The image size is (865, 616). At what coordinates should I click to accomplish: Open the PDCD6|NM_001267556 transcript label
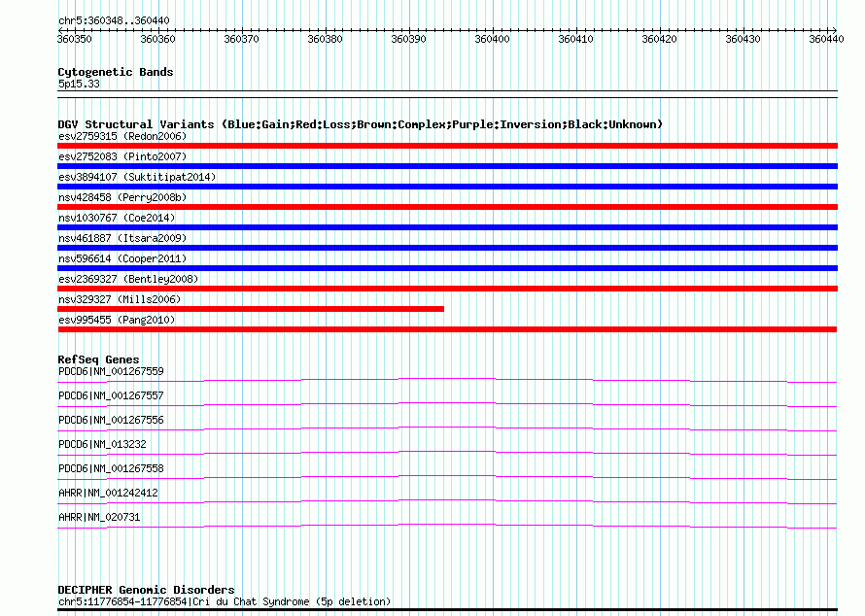pyautogui.click(x=111, y=421)
